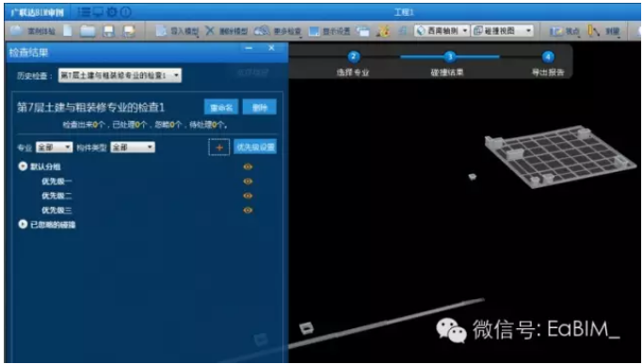
Task: Click the 案例体验 cloud icon
Action: [x=16, y=31]
